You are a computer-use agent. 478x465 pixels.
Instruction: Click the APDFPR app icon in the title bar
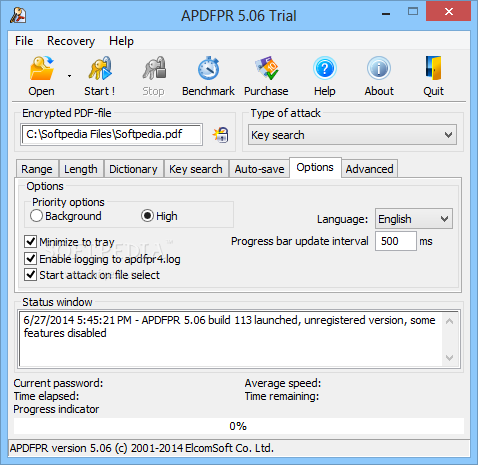point(18,15)
